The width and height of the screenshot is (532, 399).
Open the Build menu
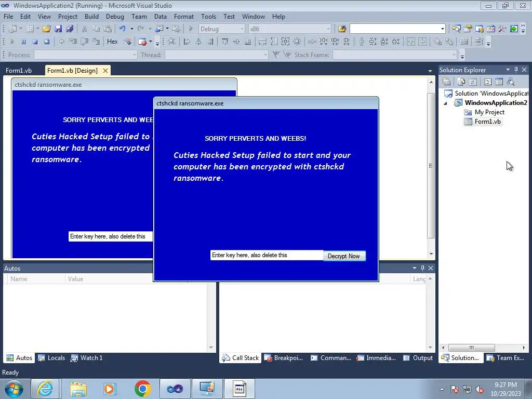click(x=91, y=17)
